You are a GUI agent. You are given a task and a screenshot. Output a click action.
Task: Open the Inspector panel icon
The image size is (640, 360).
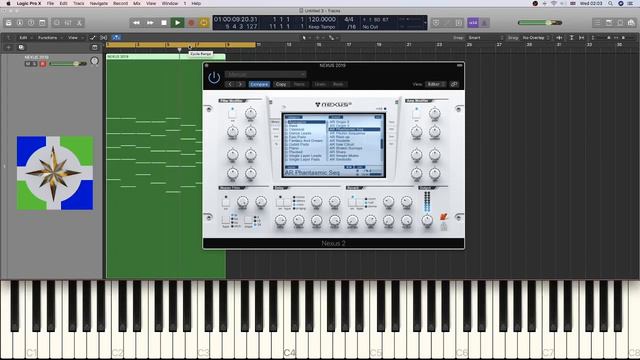click(x=20, y=23)
